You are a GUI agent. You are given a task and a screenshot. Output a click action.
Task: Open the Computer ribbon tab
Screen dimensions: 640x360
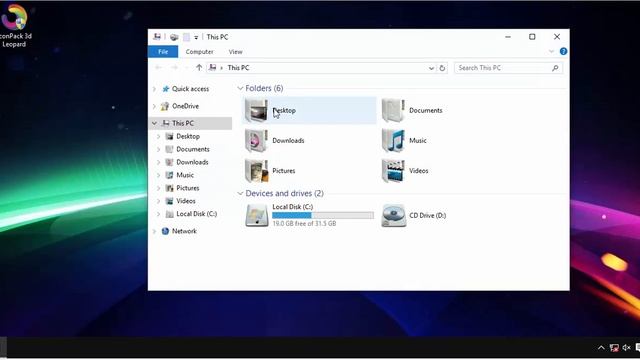click(x=199, y=52)
